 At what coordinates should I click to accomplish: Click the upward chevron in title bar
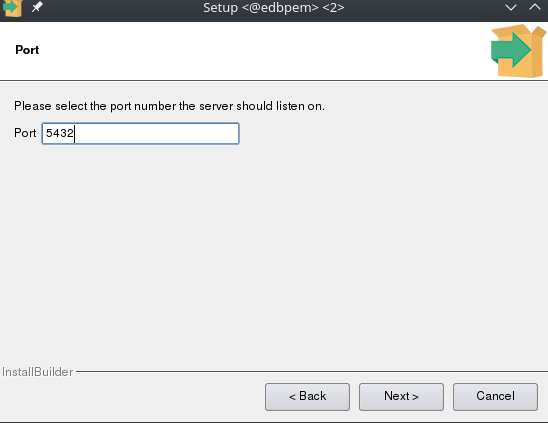pos(535,7)
